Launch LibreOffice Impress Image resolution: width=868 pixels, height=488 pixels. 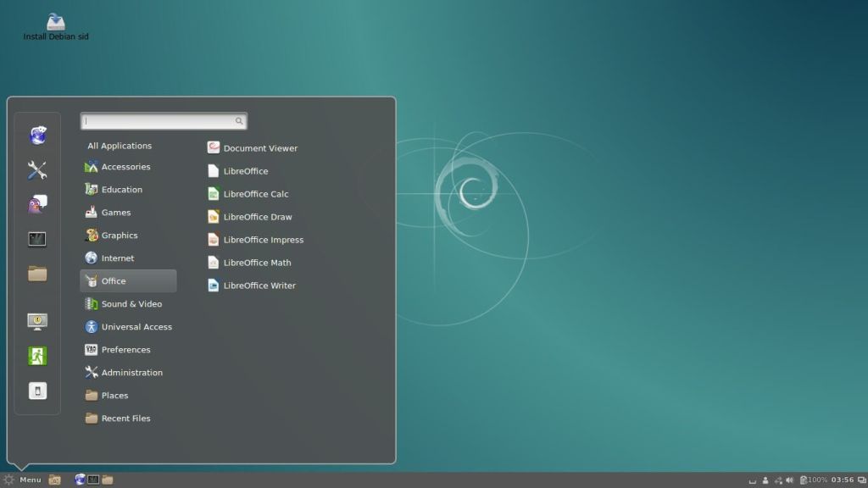click(x=256, y=240)
